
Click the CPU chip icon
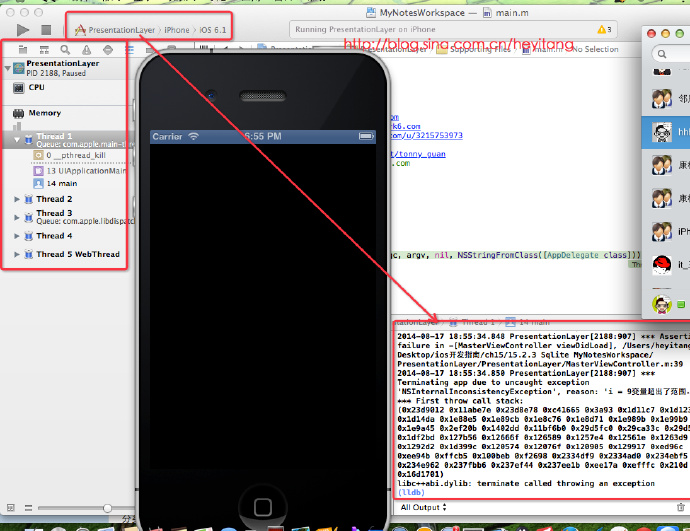(18, 88)
